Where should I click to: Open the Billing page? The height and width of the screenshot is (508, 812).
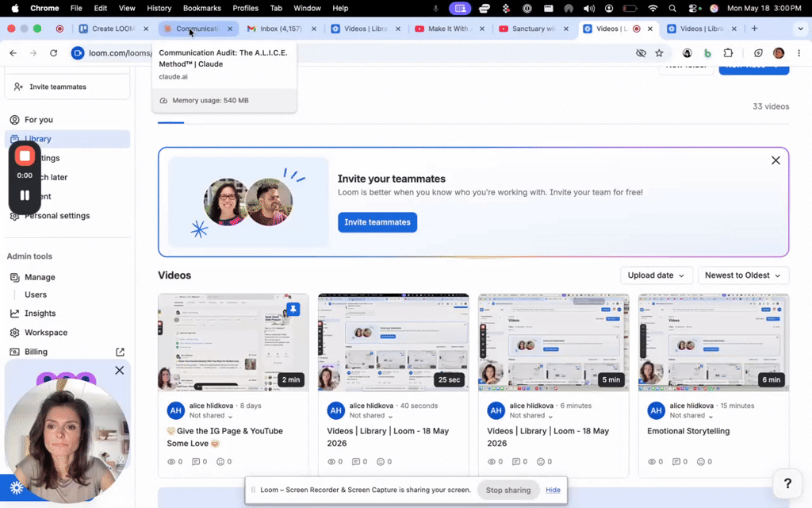coord(36,352)
